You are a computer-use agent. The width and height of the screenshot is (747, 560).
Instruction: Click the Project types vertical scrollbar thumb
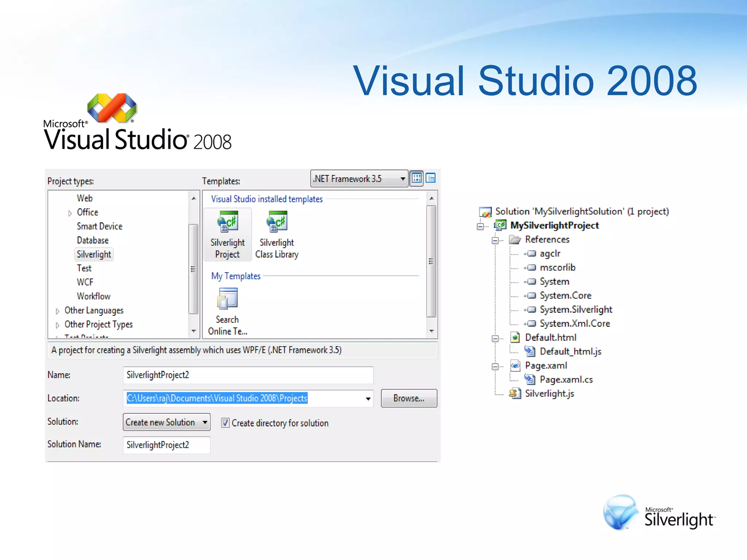coord(194,269)
